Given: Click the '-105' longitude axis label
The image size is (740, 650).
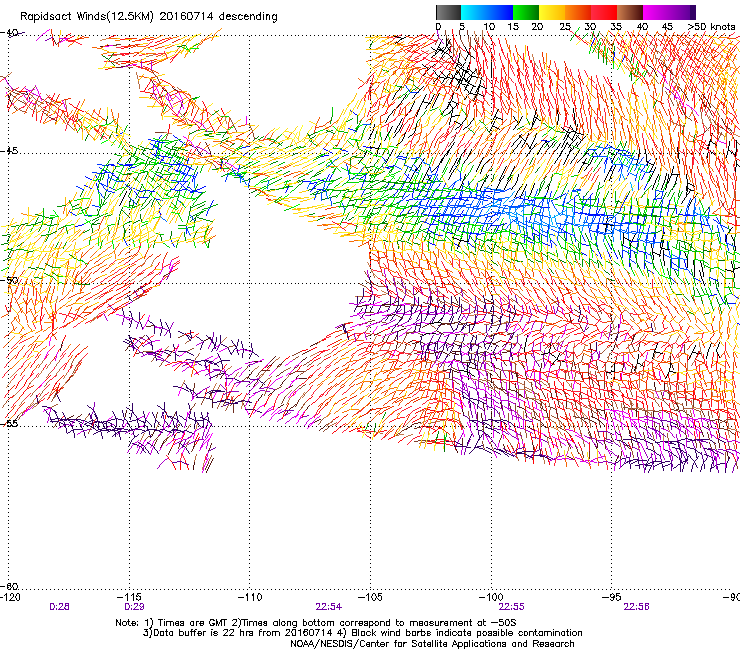Looking at the screenshot, I should click(x=370, y=597).
